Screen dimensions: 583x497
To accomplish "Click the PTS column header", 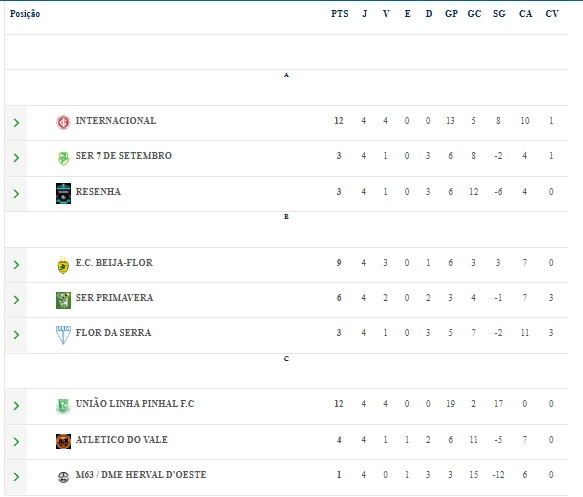I will 339,14.
